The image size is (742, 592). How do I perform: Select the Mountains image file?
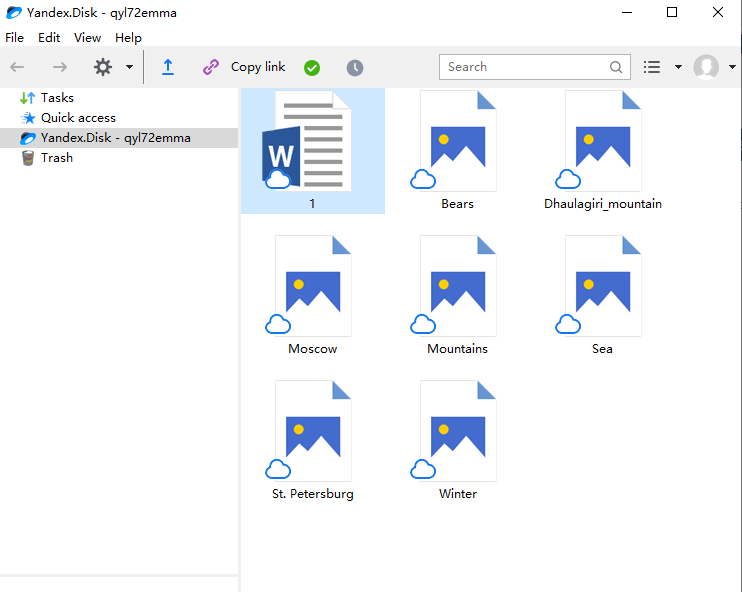click(458, 296)
